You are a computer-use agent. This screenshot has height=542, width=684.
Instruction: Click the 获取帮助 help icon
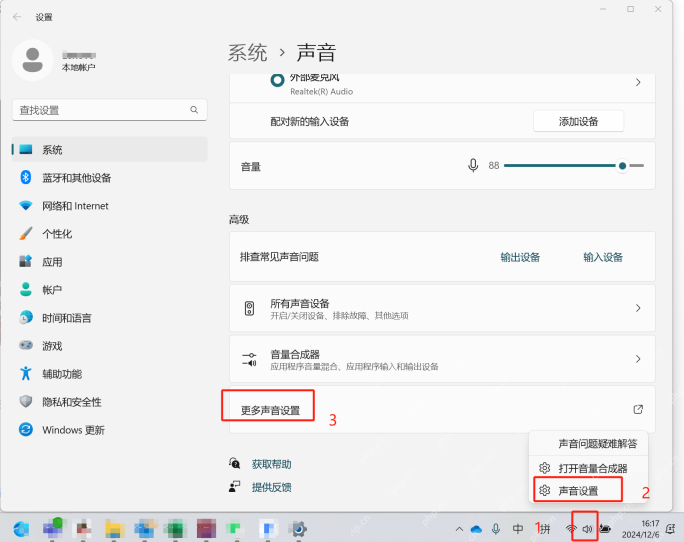tap(235, 463)
